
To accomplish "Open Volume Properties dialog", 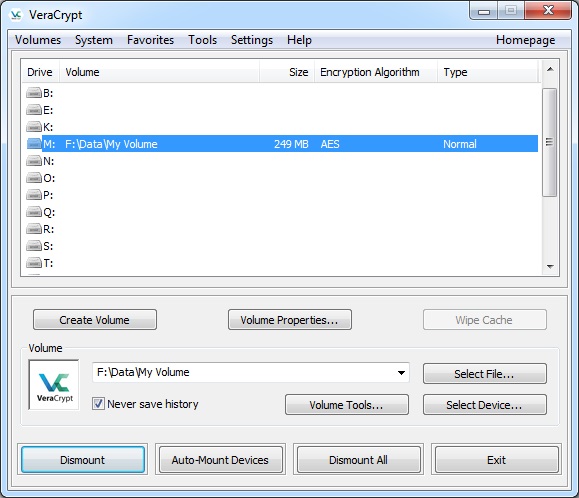I will click(x=290, y=320).
